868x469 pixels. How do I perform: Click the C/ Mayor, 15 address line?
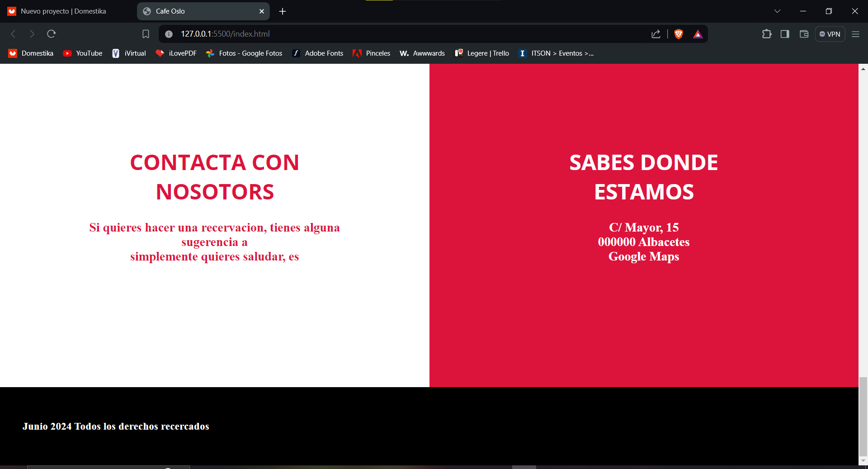(644, 227)
